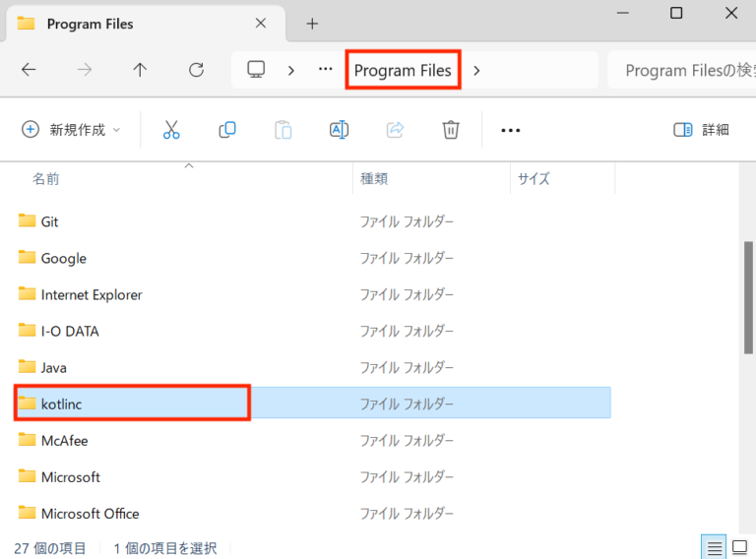Screen dimensions: 756x559
Task: Expand hidden breadcrumb path via ellipsis
Action: point(325,70)
